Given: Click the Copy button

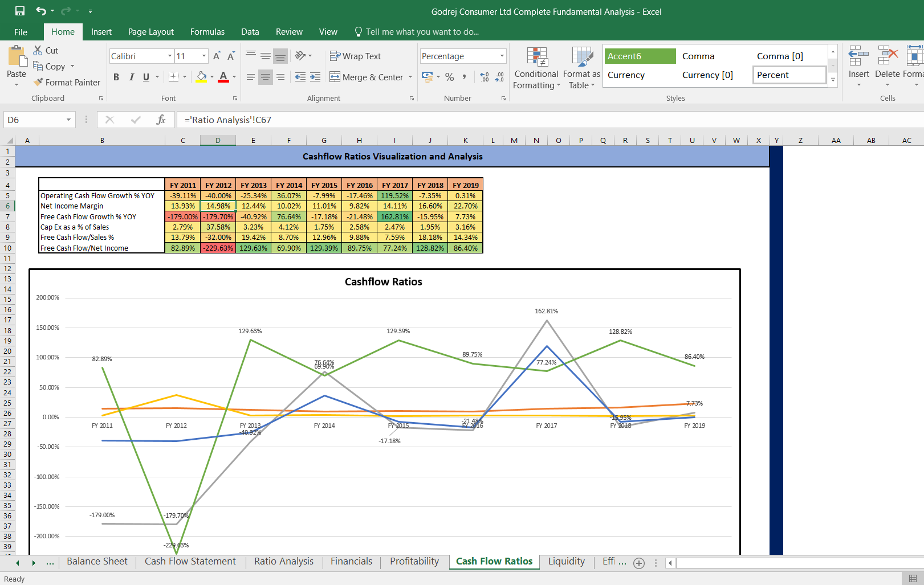Looking at the screenshot, I should click(x=49, y=66).
